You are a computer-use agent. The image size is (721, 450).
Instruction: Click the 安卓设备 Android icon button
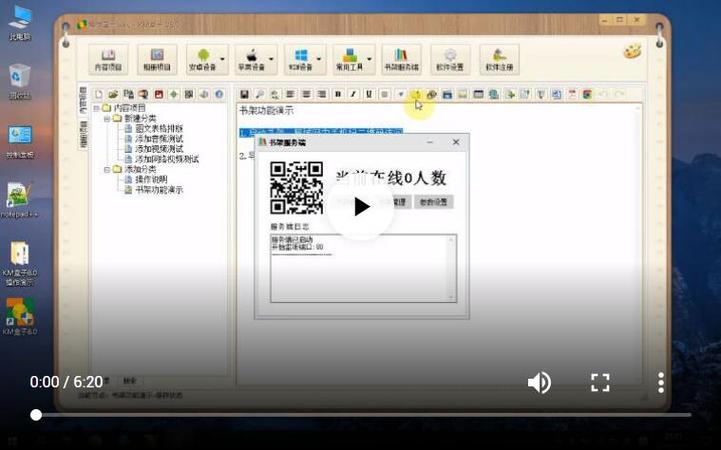tap(203, 59)
